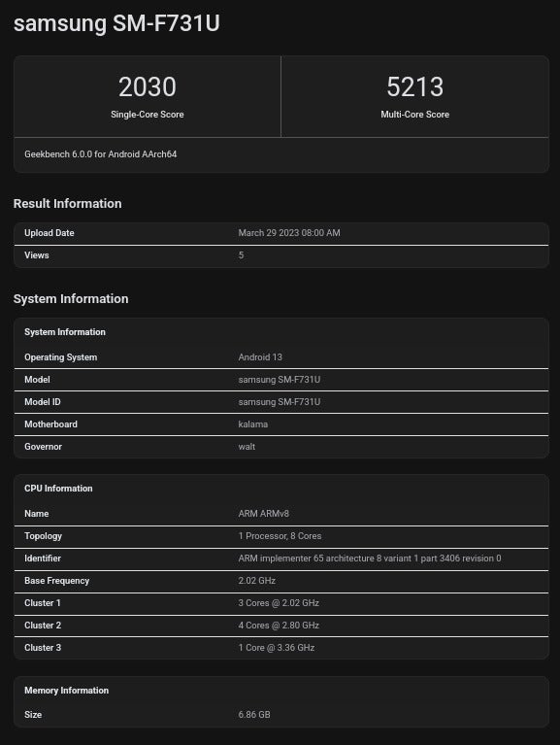This screenshot has height=745, width=560.
Task: Click the Identifier row ARM implementer text
Action: click(x=370, y=559)
